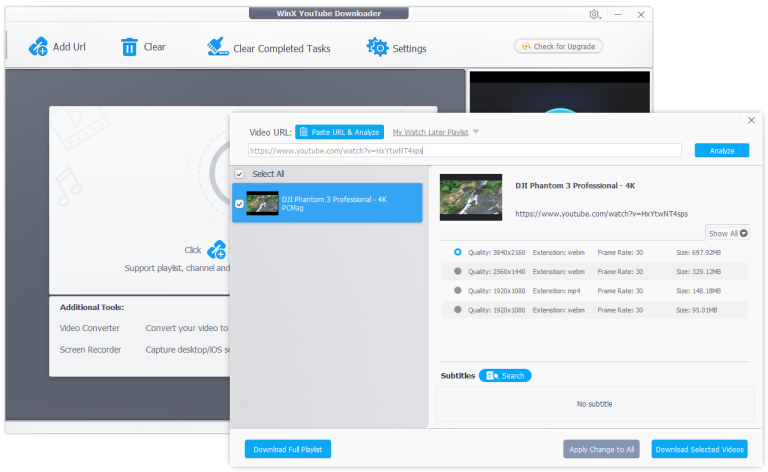Click the Clear Completed Tasks broom icon

pyautogui.click(x=217, y=47)
